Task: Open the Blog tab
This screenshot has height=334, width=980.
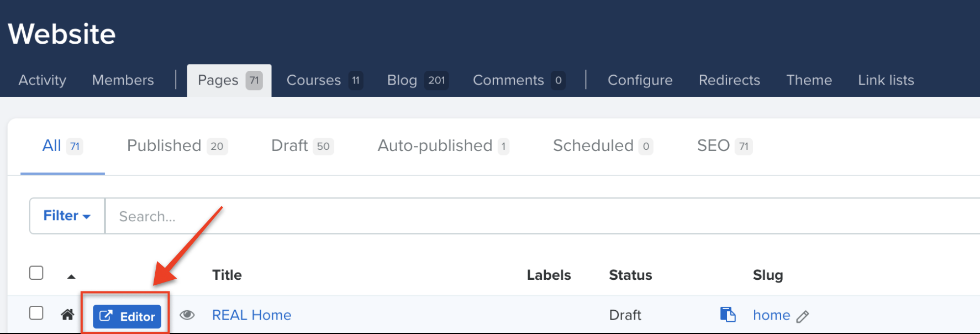Action: click(418, 80)
